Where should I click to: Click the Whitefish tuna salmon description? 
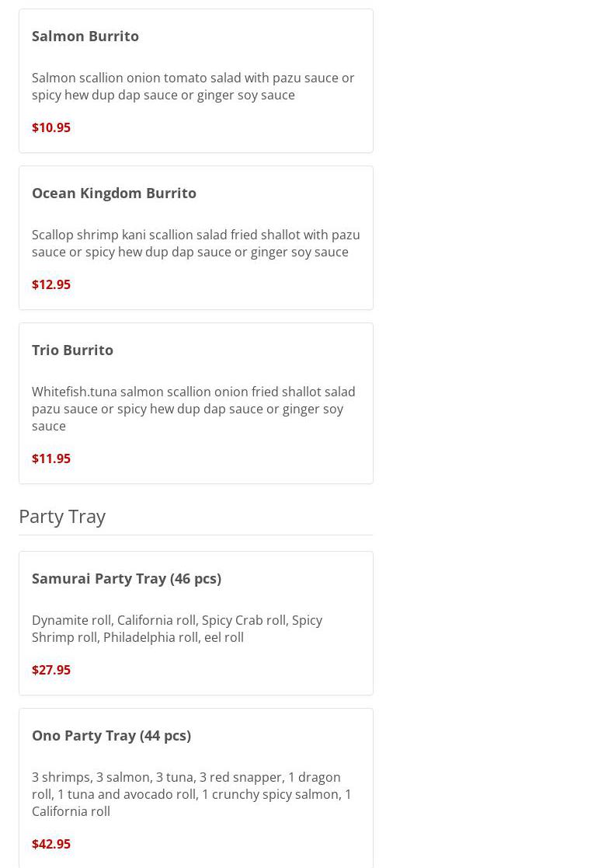tap(193, 409)
